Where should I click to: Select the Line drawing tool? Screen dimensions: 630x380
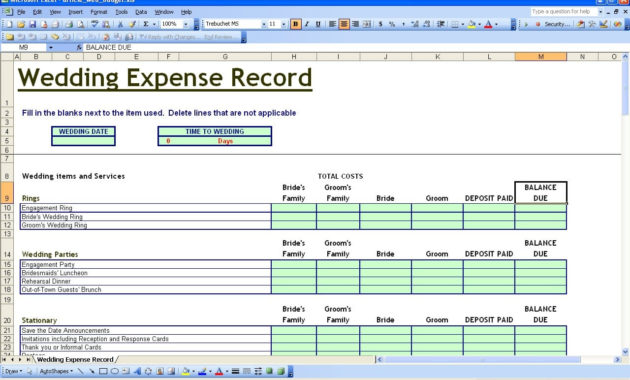pos(80,372)
